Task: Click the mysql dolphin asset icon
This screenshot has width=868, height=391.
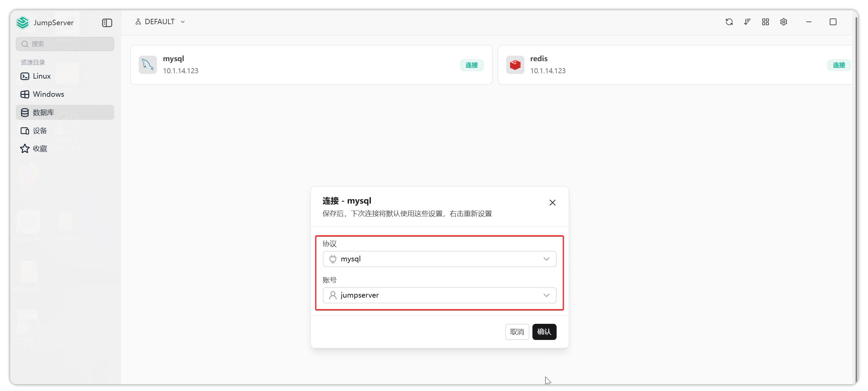Action: 147,65
